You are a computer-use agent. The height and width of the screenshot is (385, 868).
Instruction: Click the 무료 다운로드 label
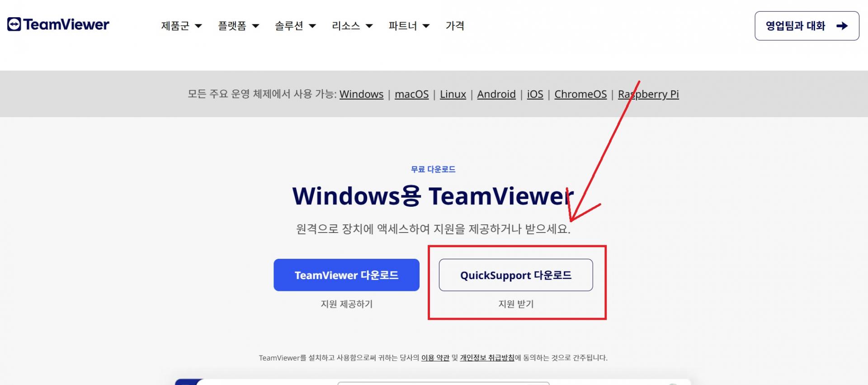pos(433,169)
